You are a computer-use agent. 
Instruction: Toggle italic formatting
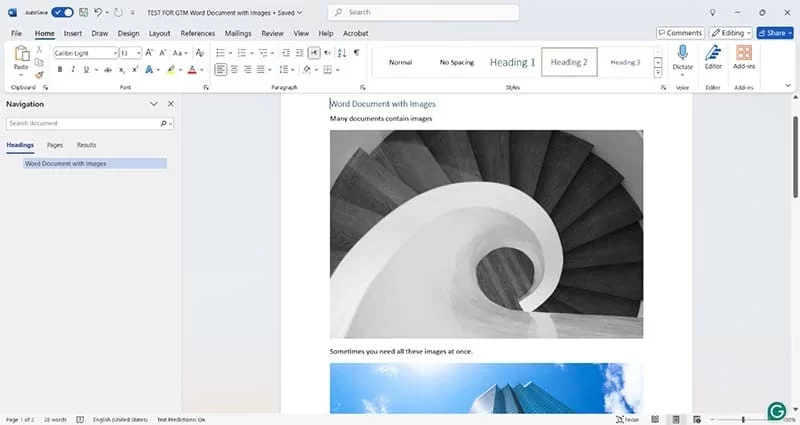click(73, 70)
